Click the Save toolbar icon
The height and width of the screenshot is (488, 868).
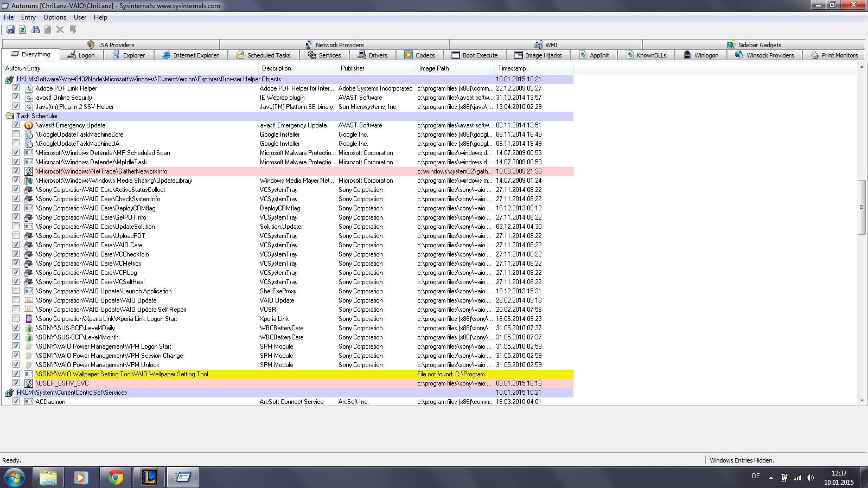[x=10, y=30]
